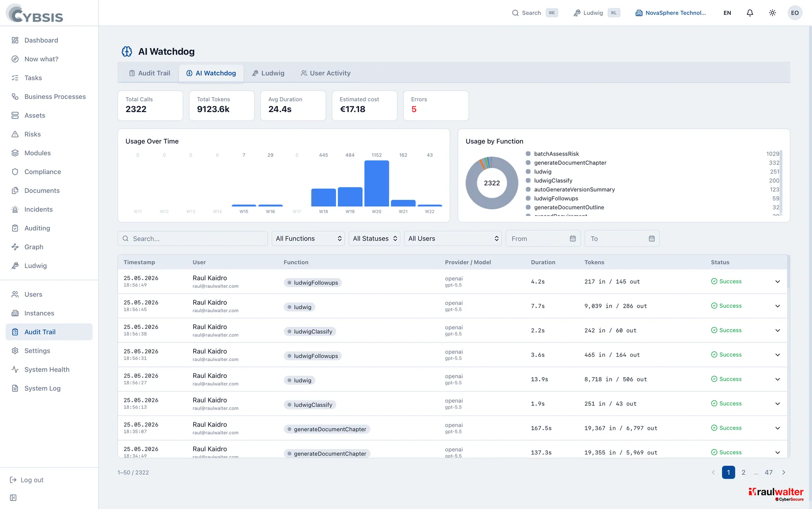Collapse sidebar using the panel icon
This screenshot has height=509, width=812.
click(13, 498)
